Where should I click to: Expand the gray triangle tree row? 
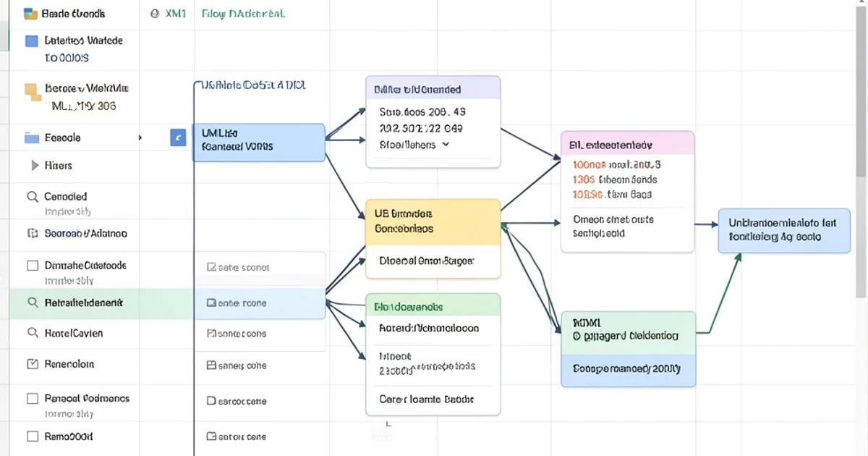point(35,165)
